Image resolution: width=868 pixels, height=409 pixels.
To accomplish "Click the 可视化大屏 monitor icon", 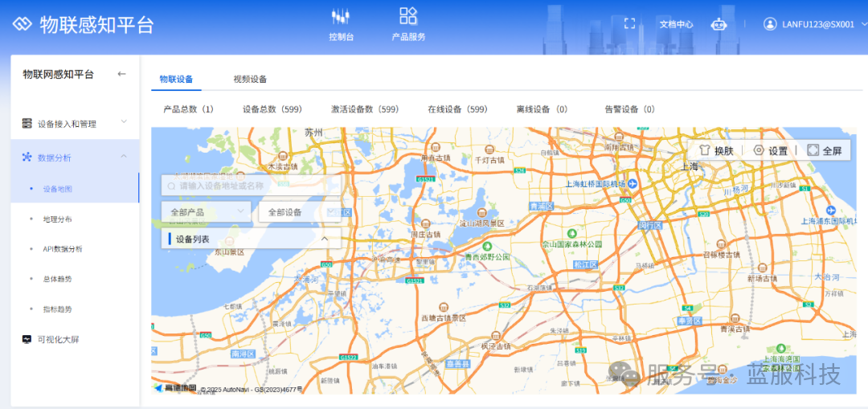I will point(27,339).
